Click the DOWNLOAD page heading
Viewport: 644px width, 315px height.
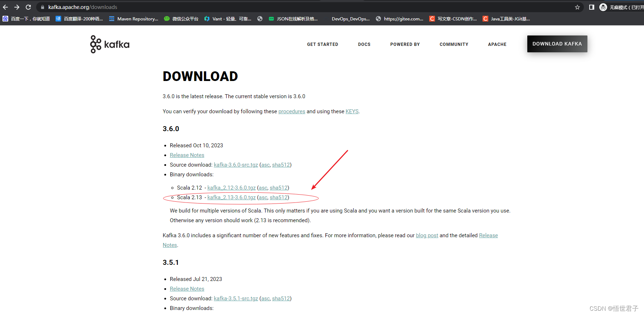pyautogui.click(x=200, y=76)
